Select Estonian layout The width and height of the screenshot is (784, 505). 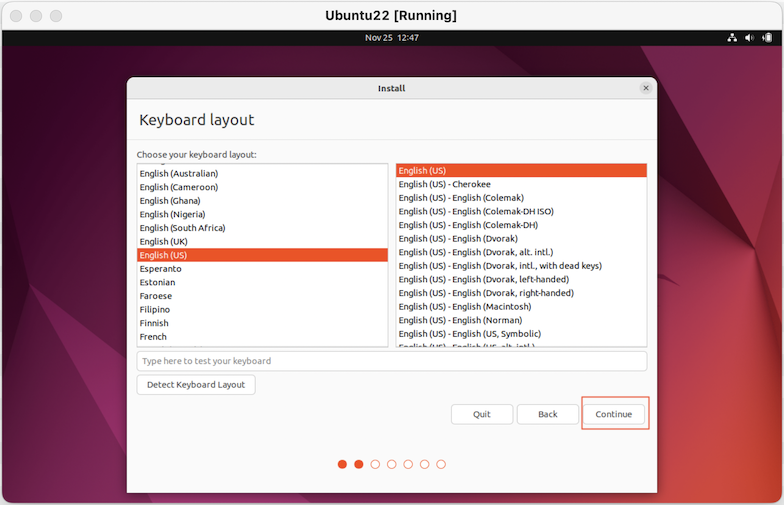[262, 282]
